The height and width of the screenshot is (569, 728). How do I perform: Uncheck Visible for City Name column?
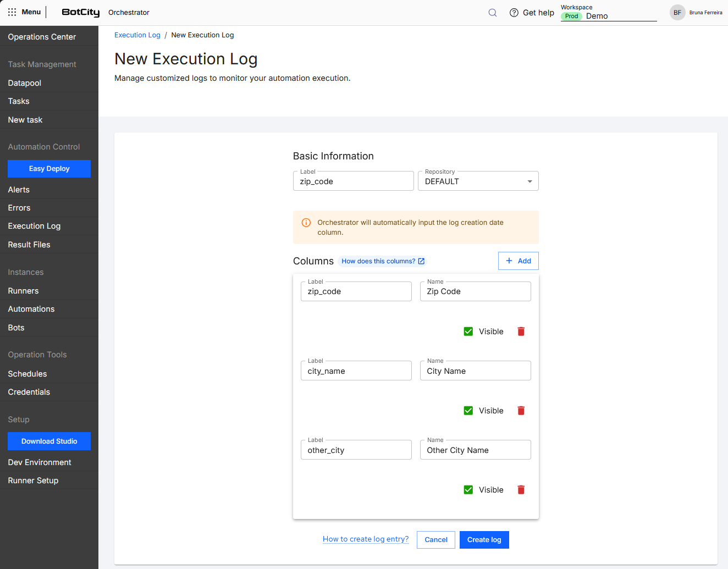coord(468,411)
